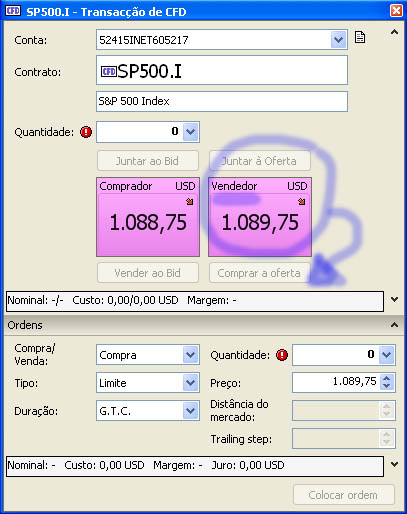Collapse the Ordens section chevron

(x=394, y=325)
